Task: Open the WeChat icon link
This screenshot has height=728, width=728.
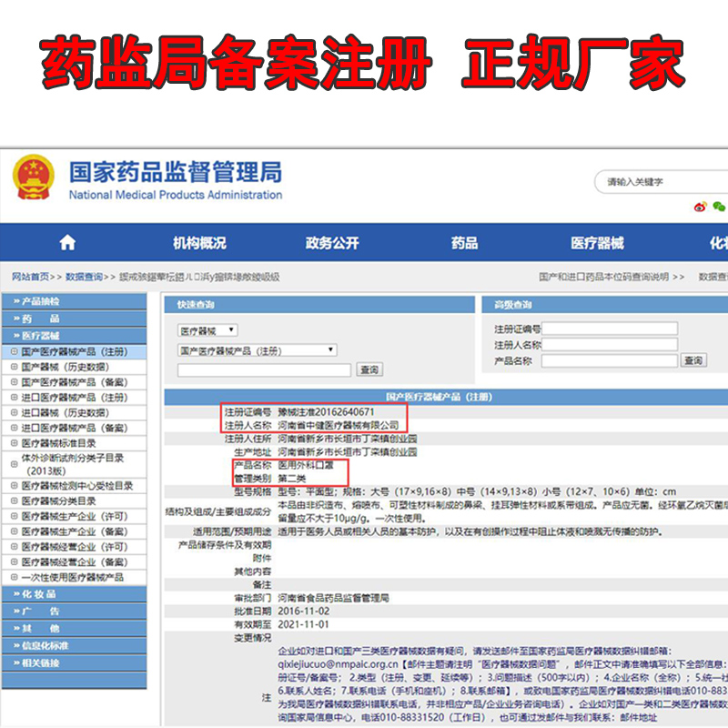Action: 720,207
